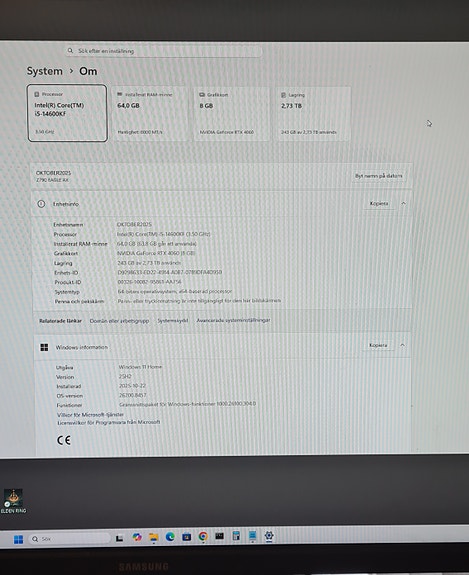This screenshot has height=575, width=469.
Task: Open the ELDEN RING desktop shortcut
Action: (x=13, y=501)
